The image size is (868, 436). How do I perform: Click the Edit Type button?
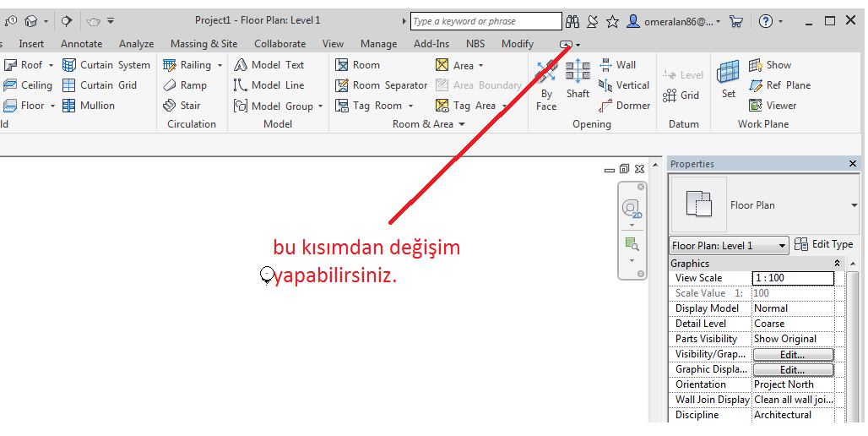point(823,244)
